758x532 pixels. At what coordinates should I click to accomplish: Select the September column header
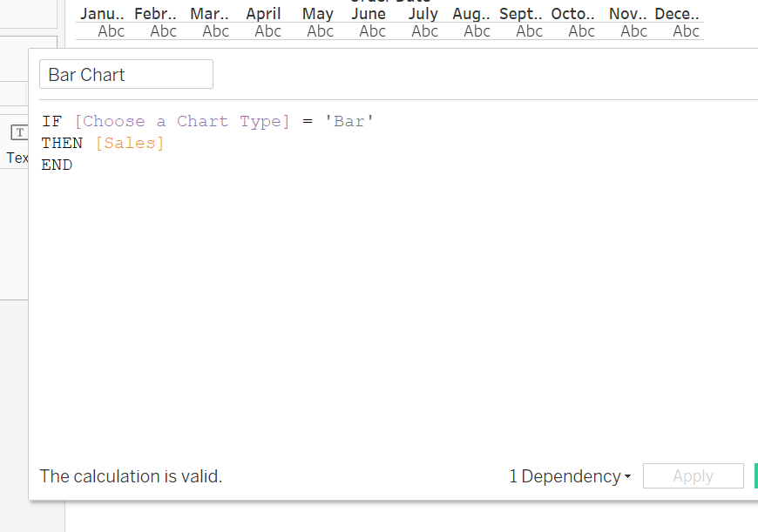(x=521, y=14)
